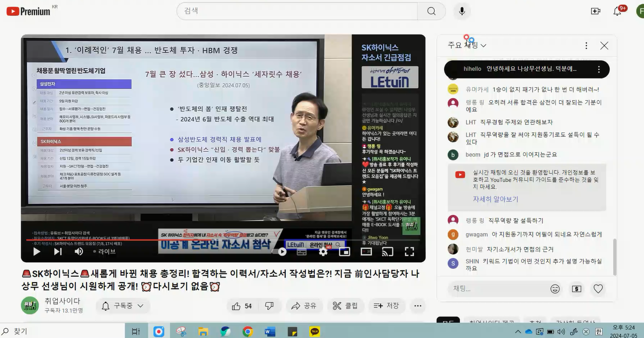This screenshot has height=338, width=644.
Task: Create a clip with 클립 button
Action: (345, 306)
